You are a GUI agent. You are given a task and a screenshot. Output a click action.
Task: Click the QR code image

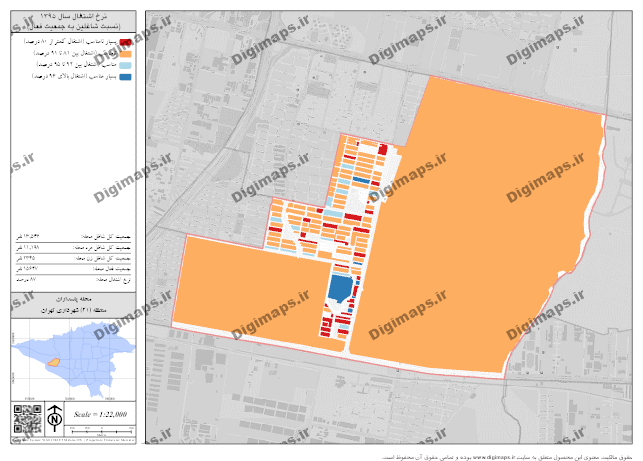click(27, 419)
